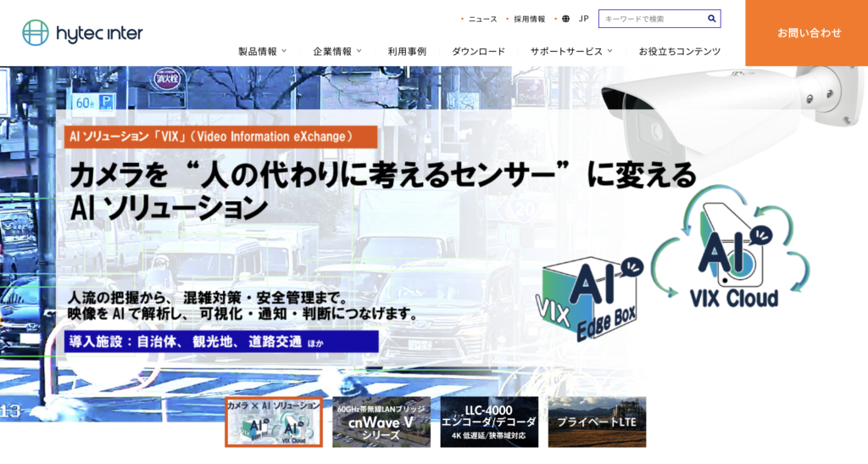The height and width of the screenshot is (464, 868).
Task: Open the ニュース link
Action: (x=482, y=19)
